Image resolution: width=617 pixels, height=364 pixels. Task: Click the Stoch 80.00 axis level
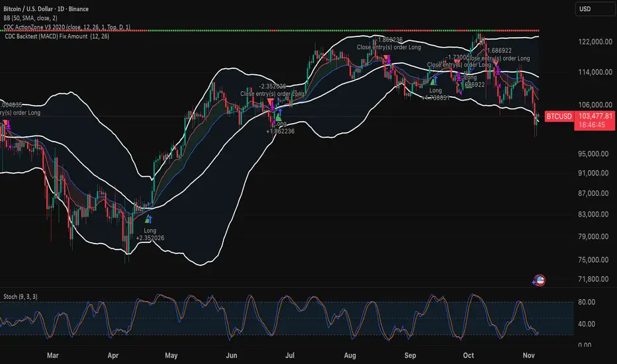tap(587, 302)
